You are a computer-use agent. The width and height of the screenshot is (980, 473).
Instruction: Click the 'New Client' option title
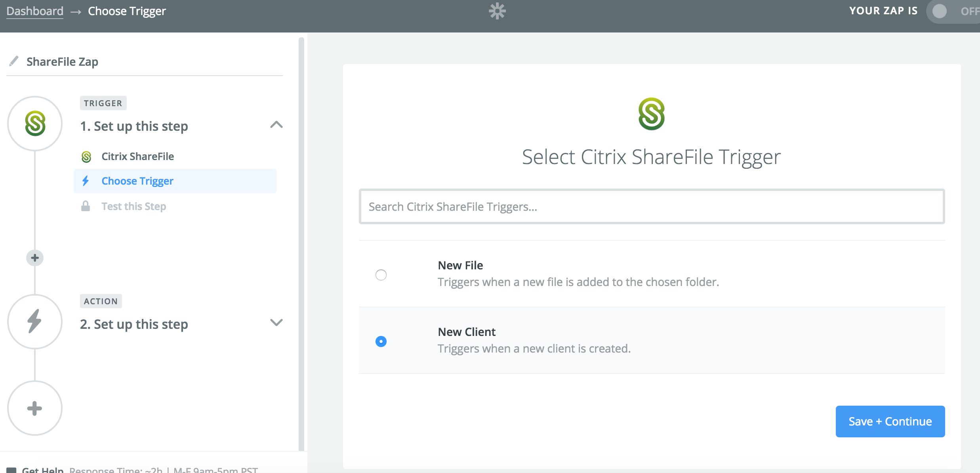467,332
